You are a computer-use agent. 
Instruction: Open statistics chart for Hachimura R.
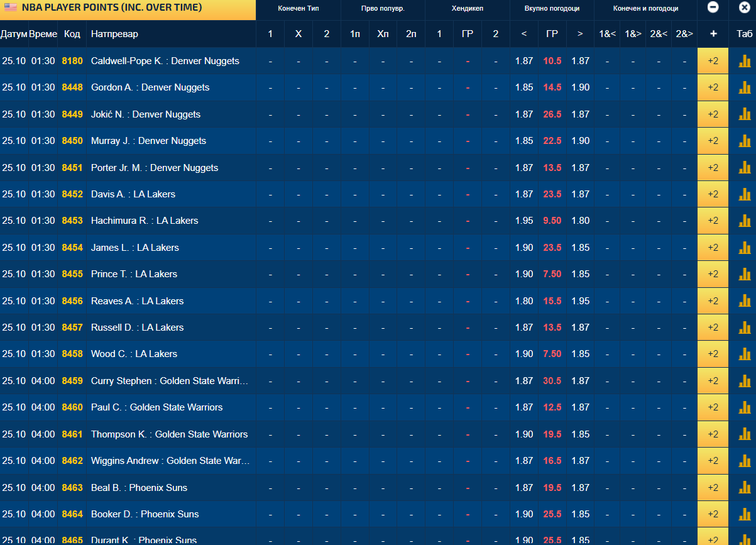[x=744, y=221]
